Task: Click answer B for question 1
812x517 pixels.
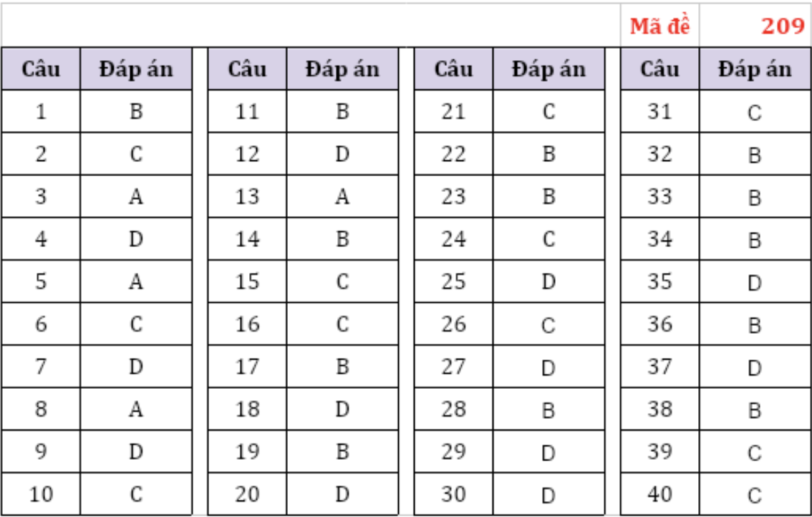Action: [136, 112]
